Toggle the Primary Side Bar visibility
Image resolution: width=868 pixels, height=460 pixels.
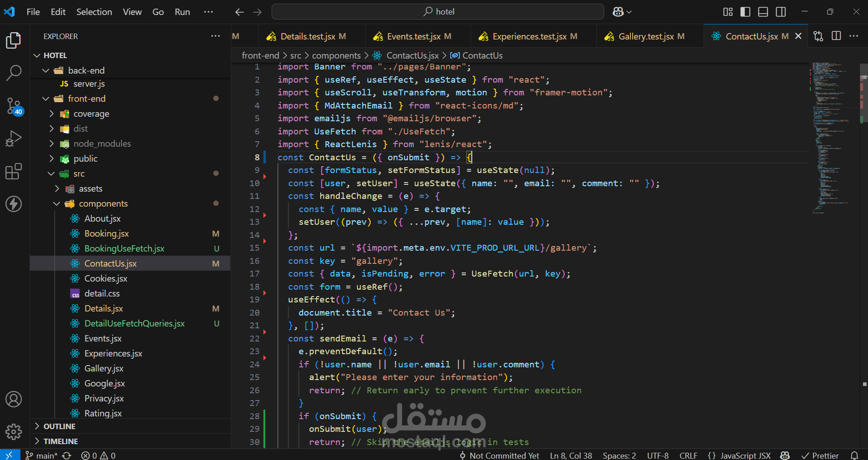(745, 12)
